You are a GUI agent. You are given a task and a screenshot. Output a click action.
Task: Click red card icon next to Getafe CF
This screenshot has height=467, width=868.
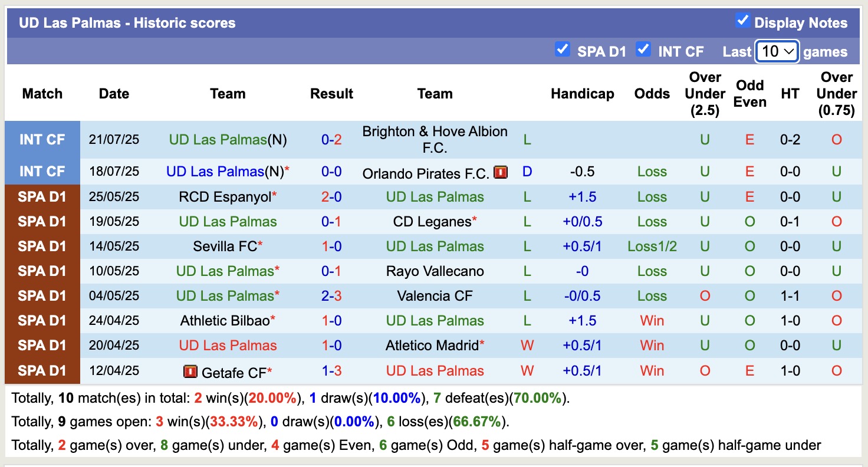(190, 372)
